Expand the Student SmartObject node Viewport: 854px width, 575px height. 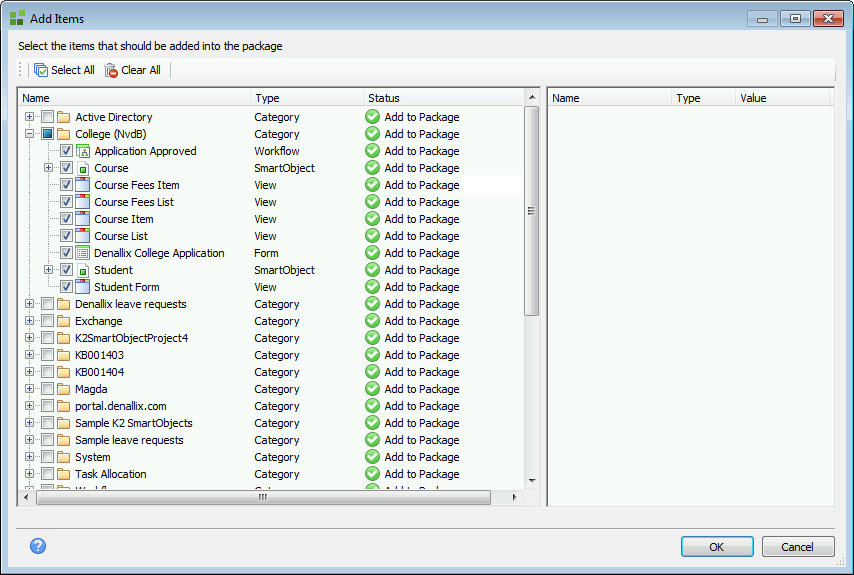48,270
